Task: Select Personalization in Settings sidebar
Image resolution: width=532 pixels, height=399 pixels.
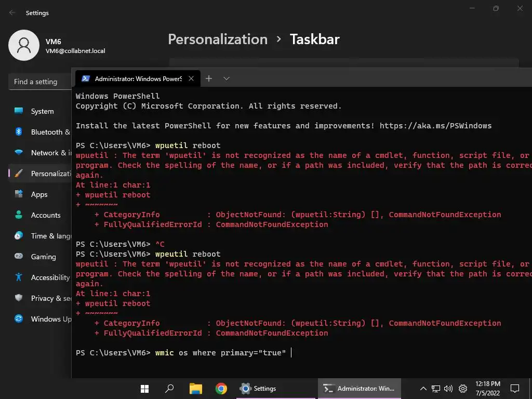Action: [x=40, y=174]
